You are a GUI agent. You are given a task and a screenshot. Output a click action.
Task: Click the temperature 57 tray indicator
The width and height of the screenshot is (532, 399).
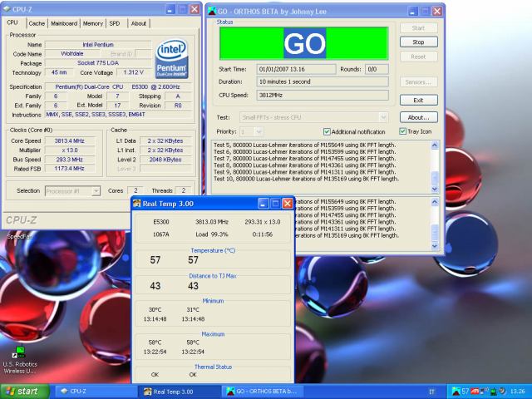(465, 392)
